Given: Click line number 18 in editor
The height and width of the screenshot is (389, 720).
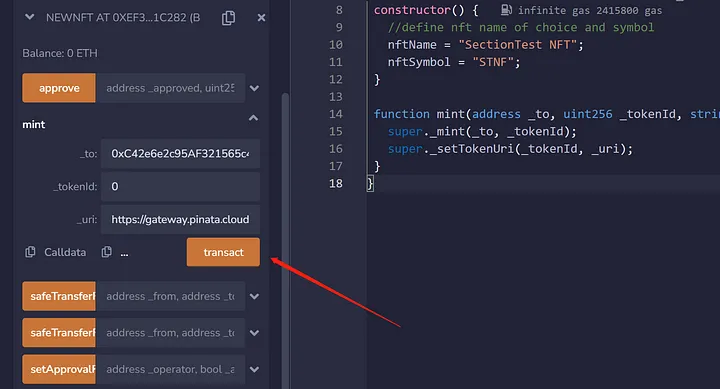Looking at the screenshot, I should (336, 184).
